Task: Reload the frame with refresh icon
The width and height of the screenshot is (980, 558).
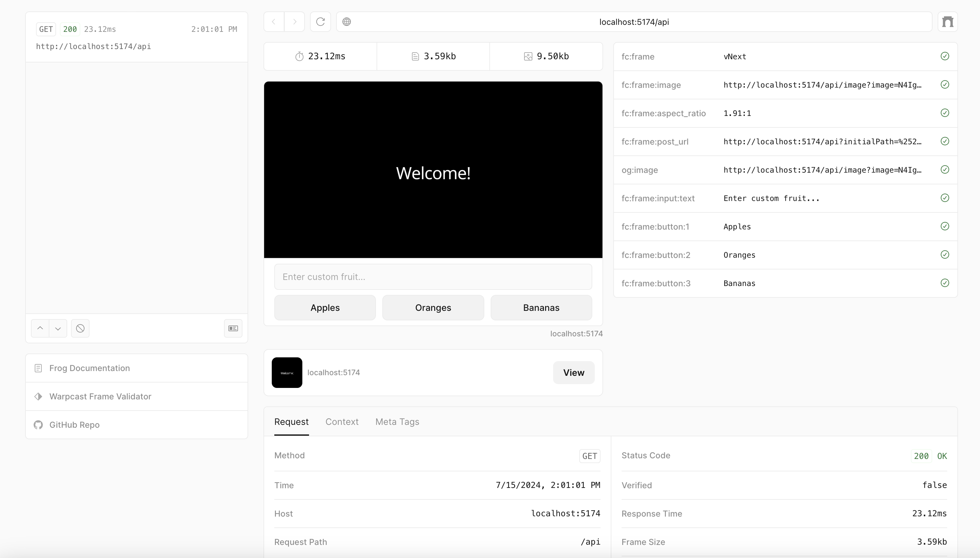Action: coord(321,22)
